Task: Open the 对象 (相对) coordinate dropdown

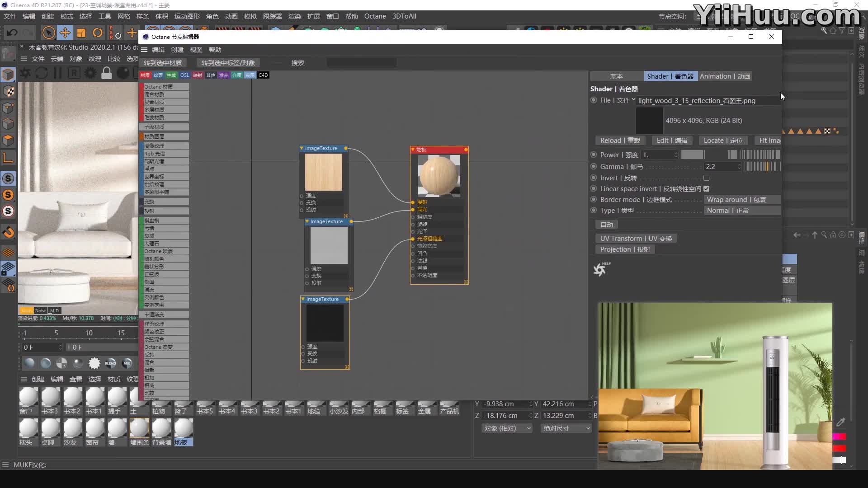Action: tap(507, 428)
